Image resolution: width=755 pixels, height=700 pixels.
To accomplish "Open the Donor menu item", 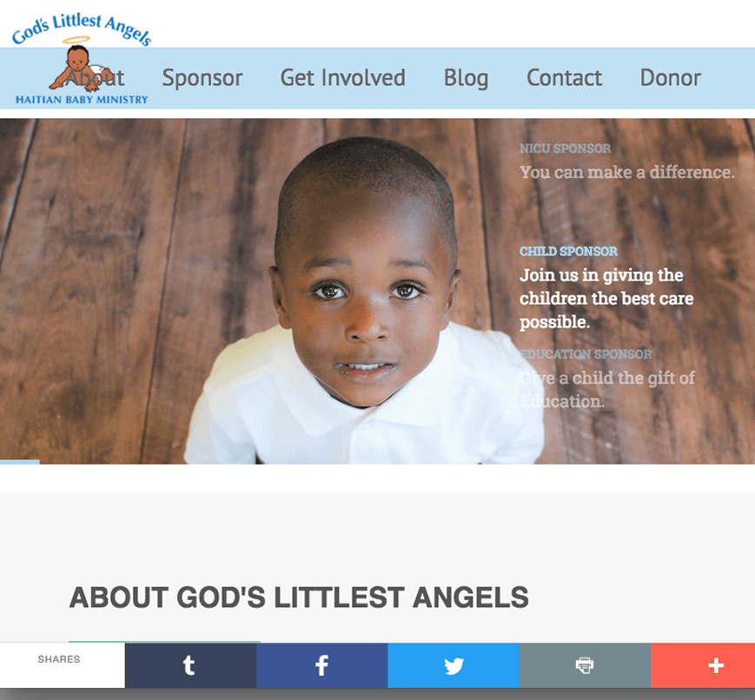I will pos(670,77).
